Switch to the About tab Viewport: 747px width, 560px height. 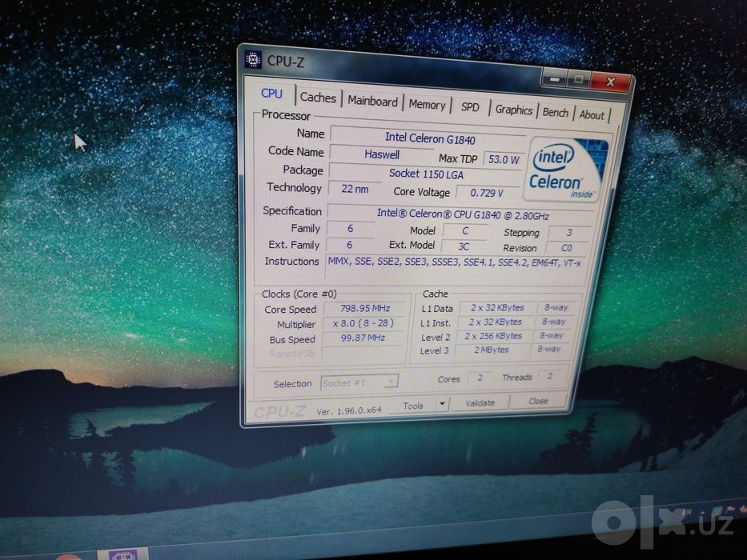pos(591,115)
